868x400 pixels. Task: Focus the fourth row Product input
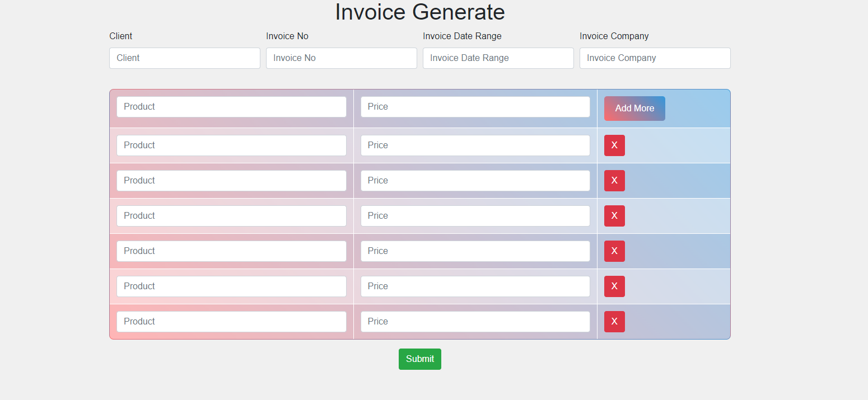tap(231, 216)
